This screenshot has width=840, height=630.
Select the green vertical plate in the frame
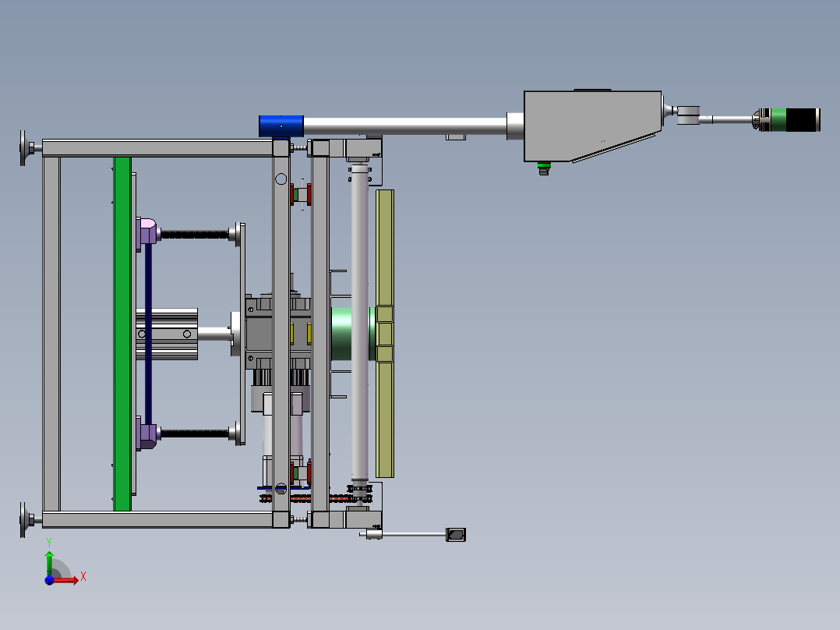tap(122, 334)
